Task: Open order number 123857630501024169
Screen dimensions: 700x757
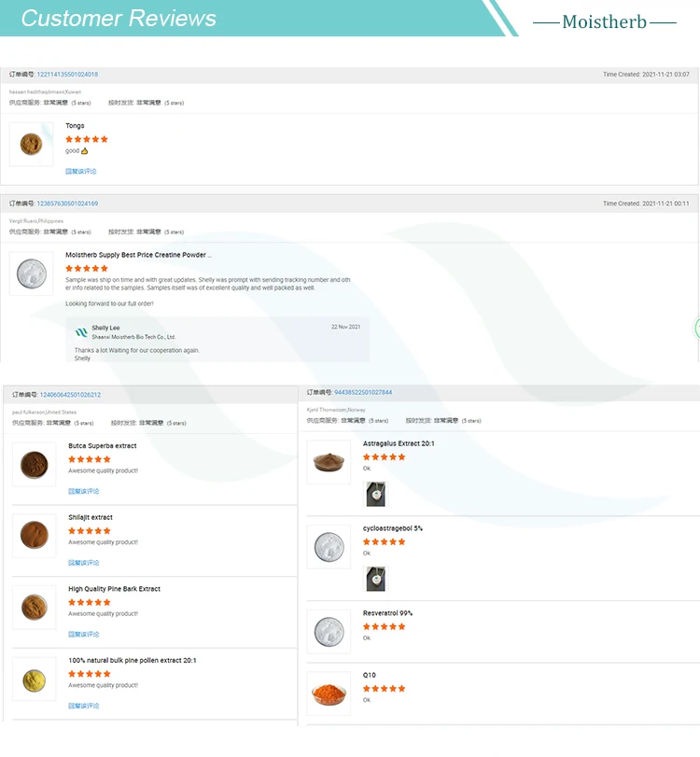Action: point(67,203)
